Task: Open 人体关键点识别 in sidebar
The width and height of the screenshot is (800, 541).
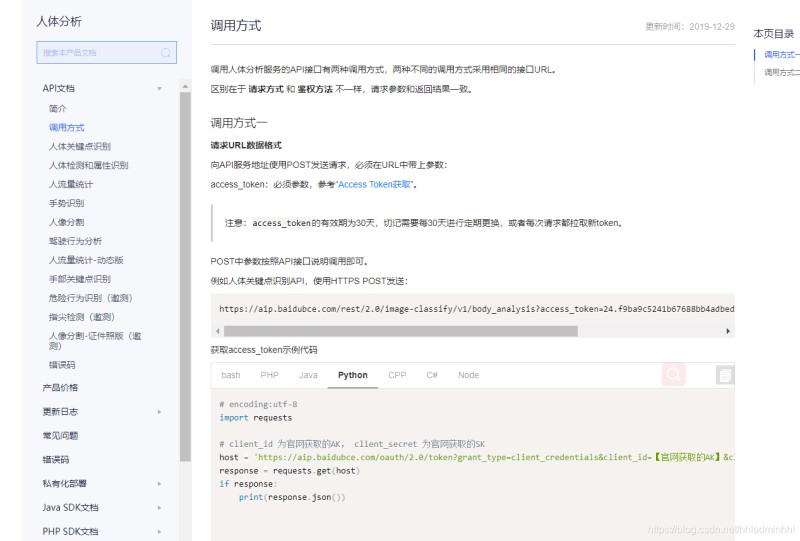Action: click(x=80, y=146)
